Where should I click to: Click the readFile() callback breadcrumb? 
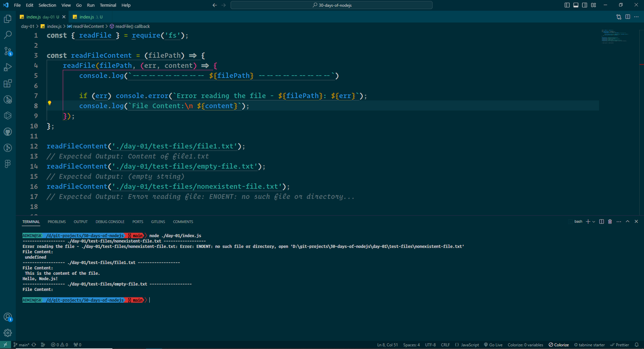(129, 26)
